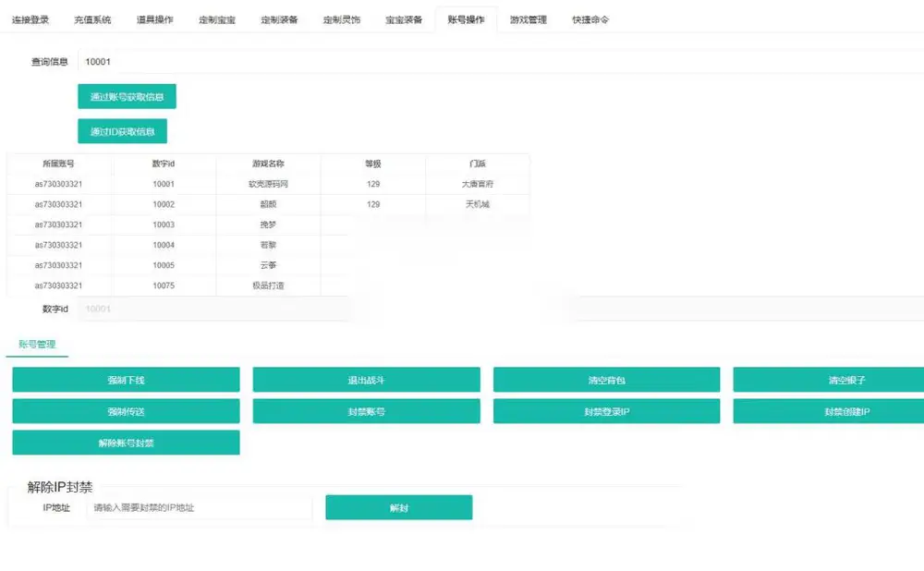Click the game name 若黎

click(268, 245)
